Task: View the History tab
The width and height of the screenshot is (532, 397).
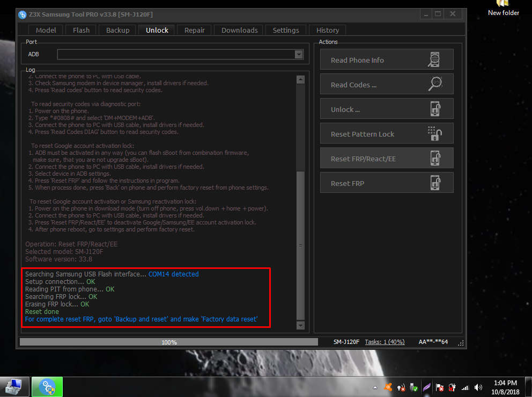Action: tap(328, 30)
